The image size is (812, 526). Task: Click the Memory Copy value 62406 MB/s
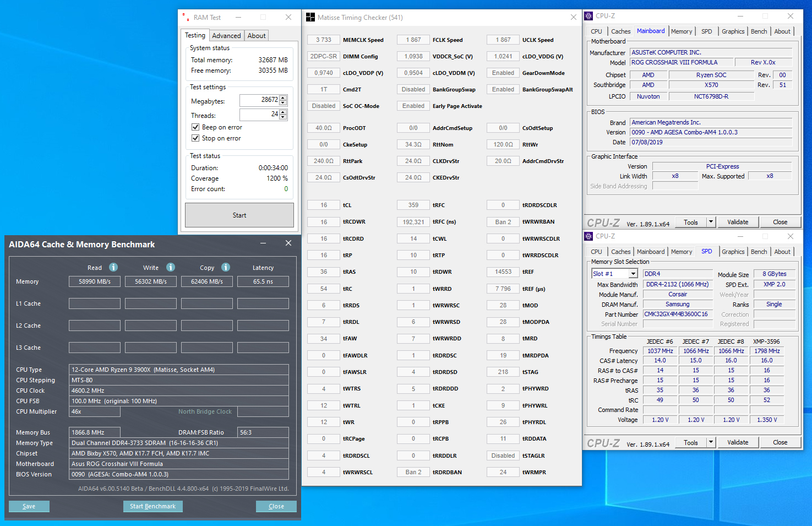tap(207, 281)
